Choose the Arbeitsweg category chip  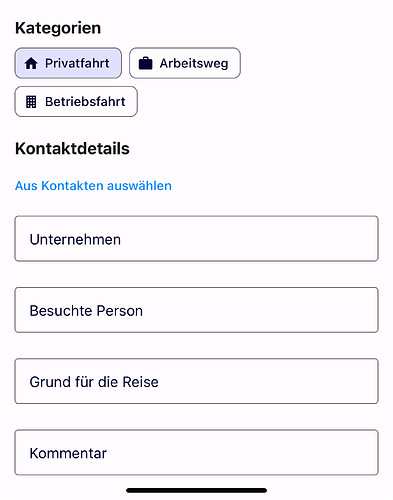pyautogui.click(x=185, y=63)
